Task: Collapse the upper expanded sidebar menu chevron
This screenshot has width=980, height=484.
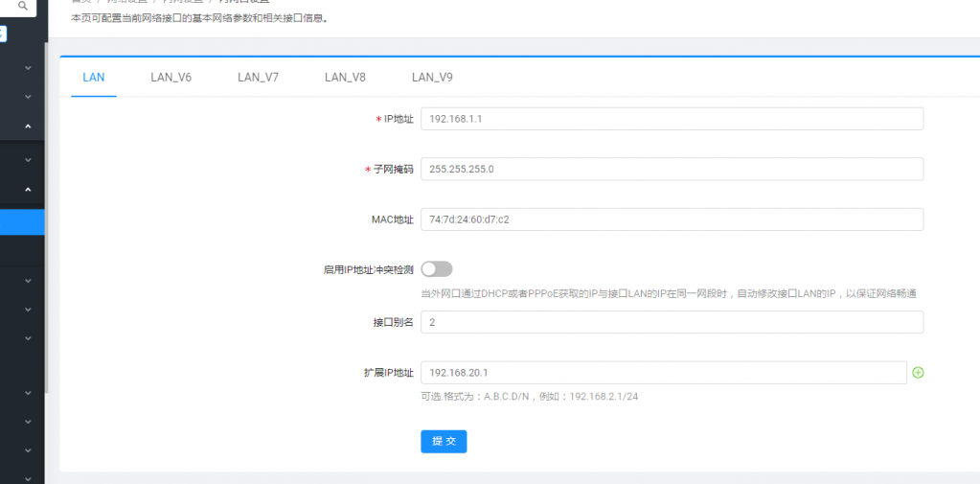Action: tap(28, 127)
